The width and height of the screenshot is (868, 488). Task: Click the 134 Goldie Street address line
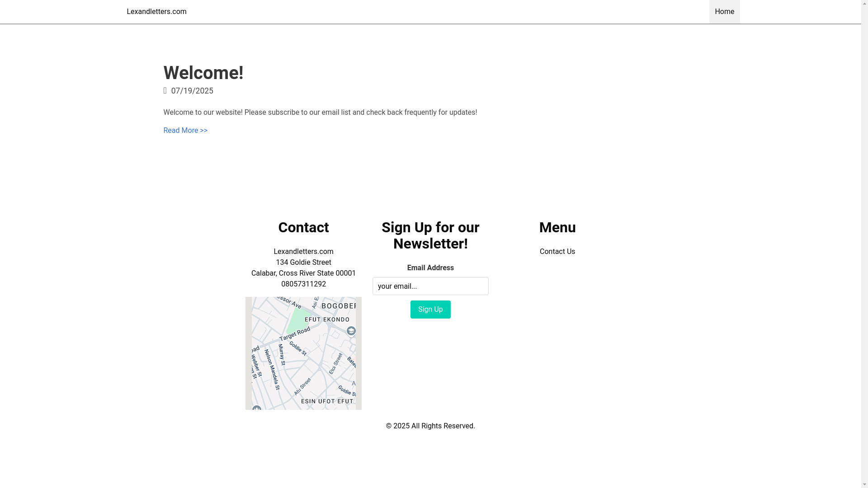pyautogui.click(x=303, y=263)
